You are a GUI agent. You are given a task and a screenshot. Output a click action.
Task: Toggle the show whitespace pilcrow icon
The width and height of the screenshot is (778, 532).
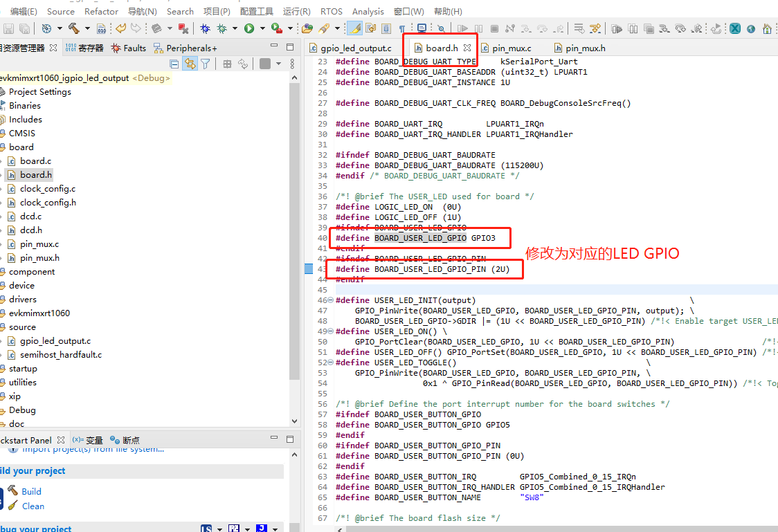pos(402,29)
